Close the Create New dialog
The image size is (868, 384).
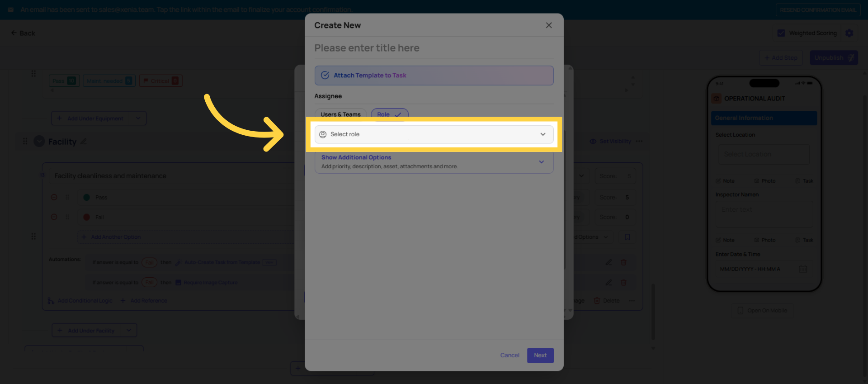coord(549,25)
